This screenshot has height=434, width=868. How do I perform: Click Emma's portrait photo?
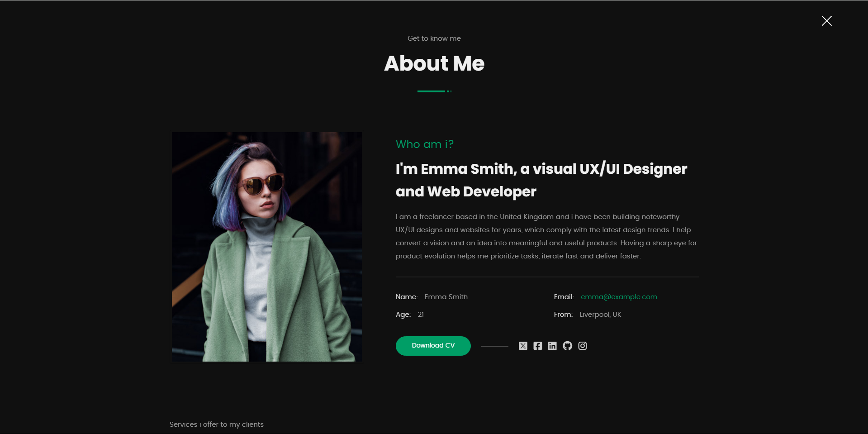tap(266, 246)
